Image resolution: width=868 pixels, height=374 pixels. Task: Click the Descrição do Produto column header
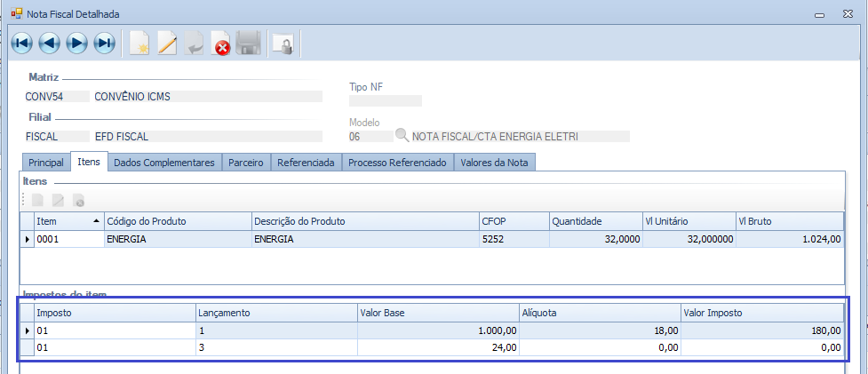point(365,221)
